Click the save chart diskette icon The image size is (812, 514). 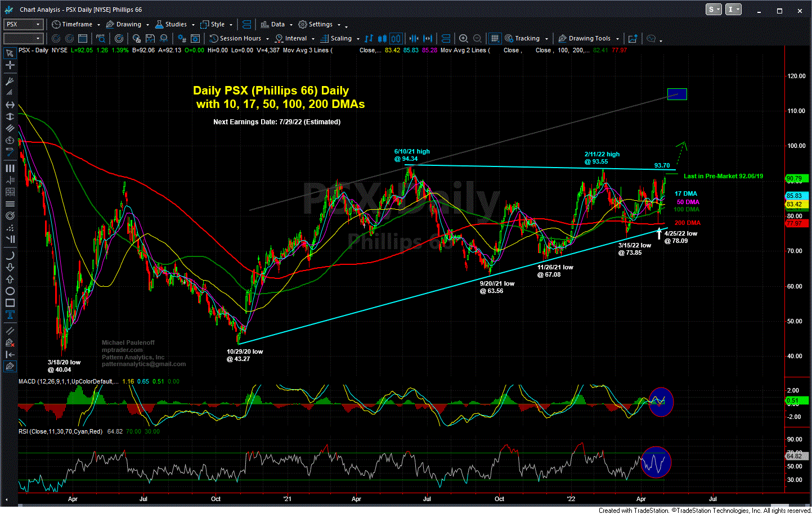click(x=150, y=38)
